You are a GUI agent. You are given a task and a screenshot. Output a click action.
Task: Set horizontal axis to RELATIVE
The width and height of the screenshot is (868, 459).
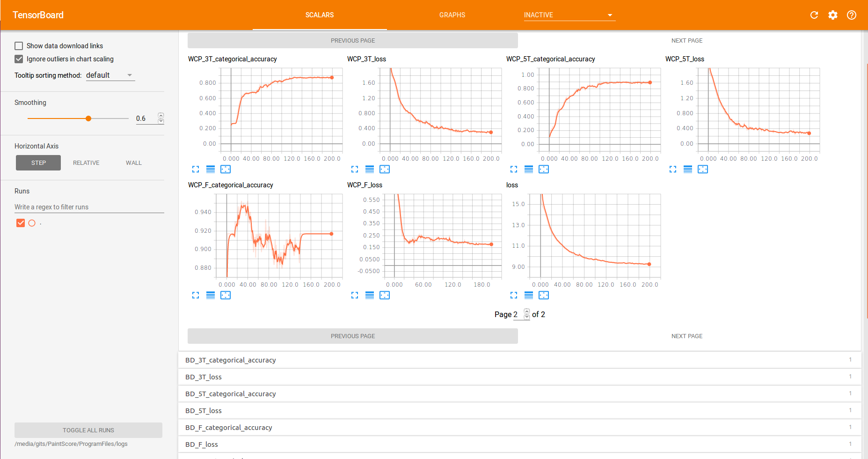[86, 163]
